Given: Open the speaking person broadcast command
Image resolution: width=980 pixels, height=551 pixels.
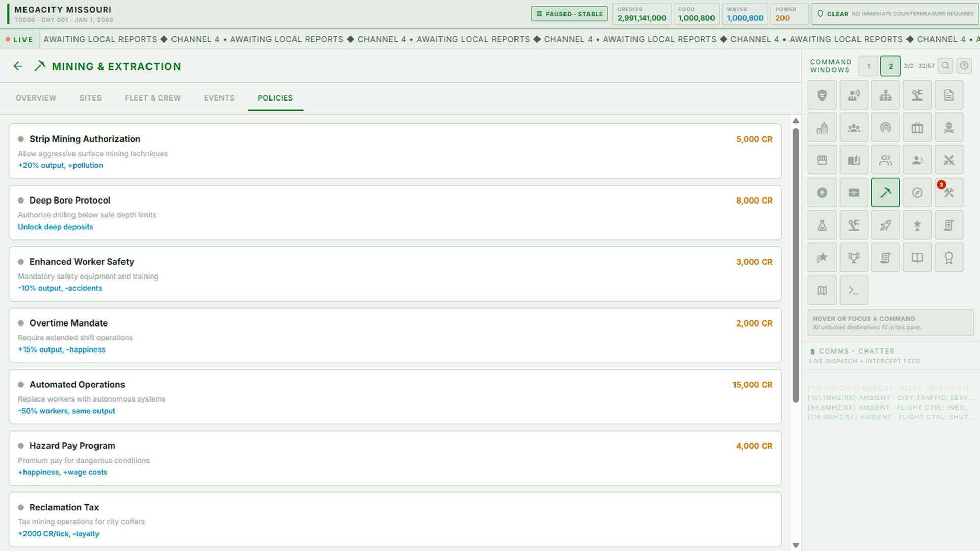Looking at the screenshot, I should point(853,95).
